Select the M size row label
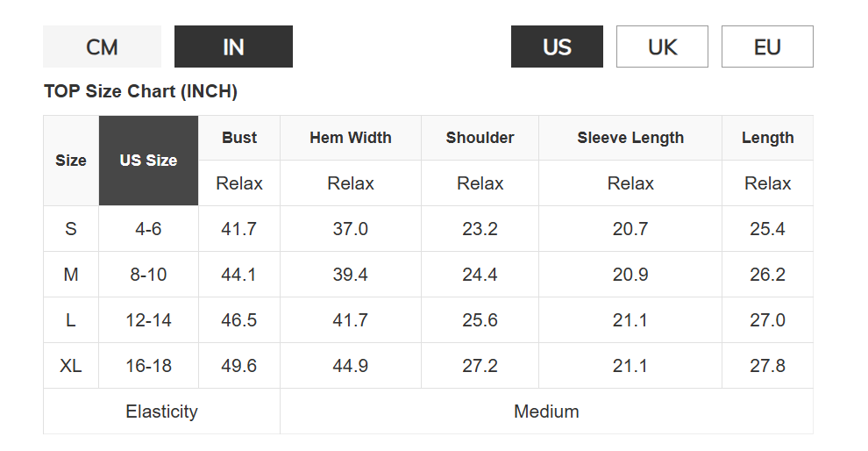Image resolution: width=868 pixels, height=451 pixels. [x=71, y=275]
